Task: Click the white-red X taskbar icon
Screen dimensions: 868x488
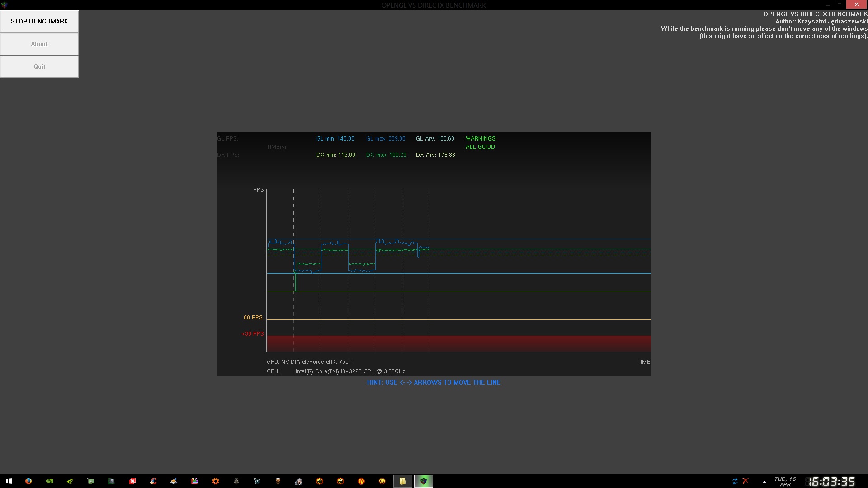Action: pyautogui.click(x=132, y=481)
